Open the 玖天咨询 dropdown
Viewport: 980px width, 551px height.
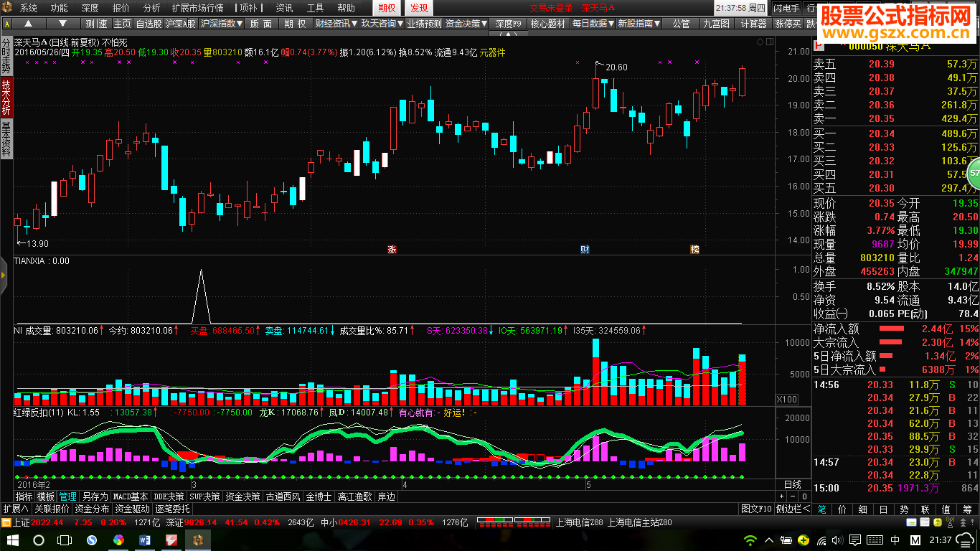[x=382, y=24]
